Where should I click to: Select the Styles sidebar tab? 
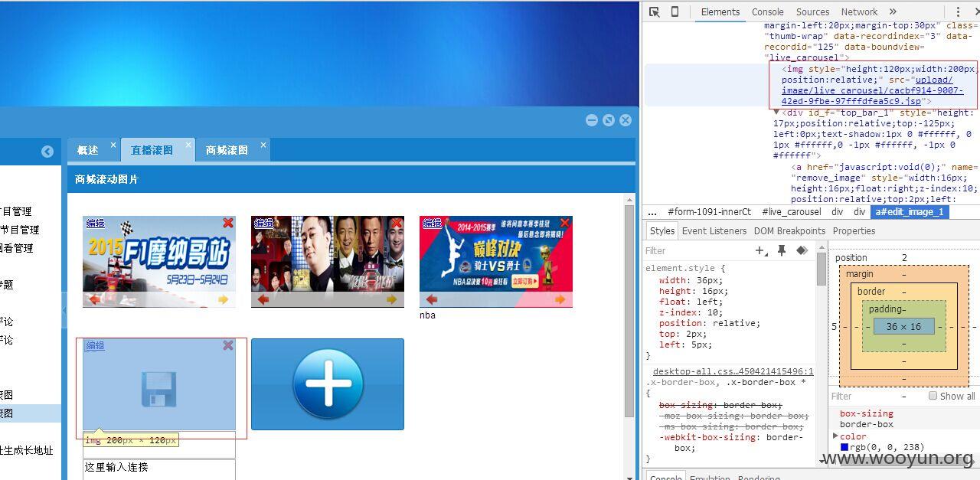point(662,230)
